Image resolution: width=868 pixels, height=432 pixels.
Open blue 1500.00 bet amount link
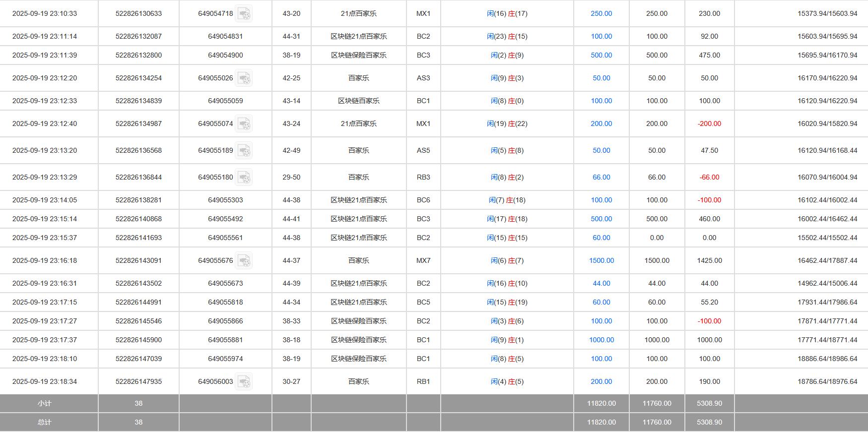[x=601, y=260]
